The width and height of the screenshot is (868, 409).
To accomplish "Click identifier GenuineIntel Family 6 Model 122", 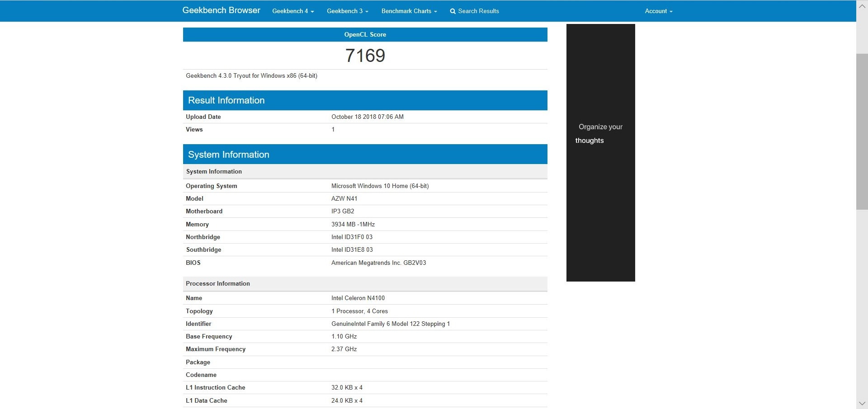I will point(391,324).
